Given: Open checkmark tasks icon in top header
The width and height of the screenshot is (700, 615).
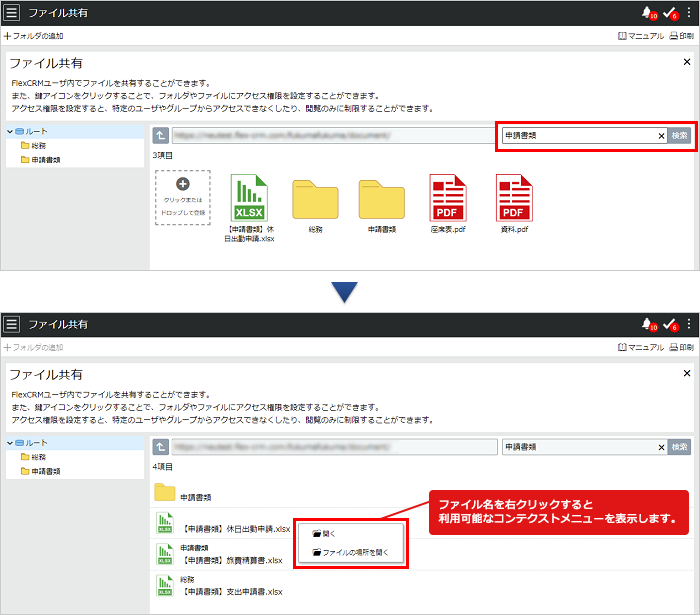Looking at the screenshot, I should click(670, 13).
